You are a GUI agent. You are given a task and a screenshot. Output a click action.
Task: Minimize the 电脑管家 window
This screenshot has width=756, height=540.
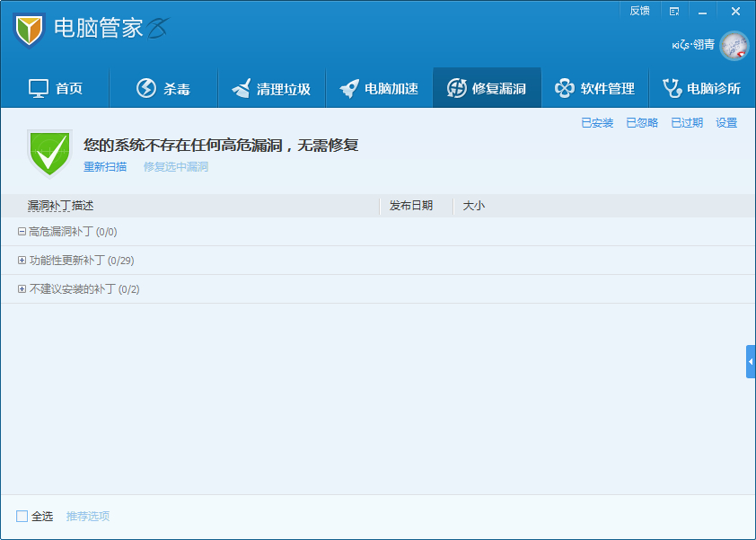[x=702, y=12]
